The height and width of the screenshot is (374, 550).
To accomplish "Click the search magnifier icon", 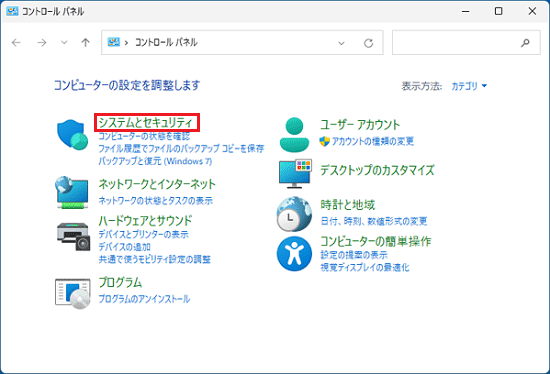I will point(525,43).
